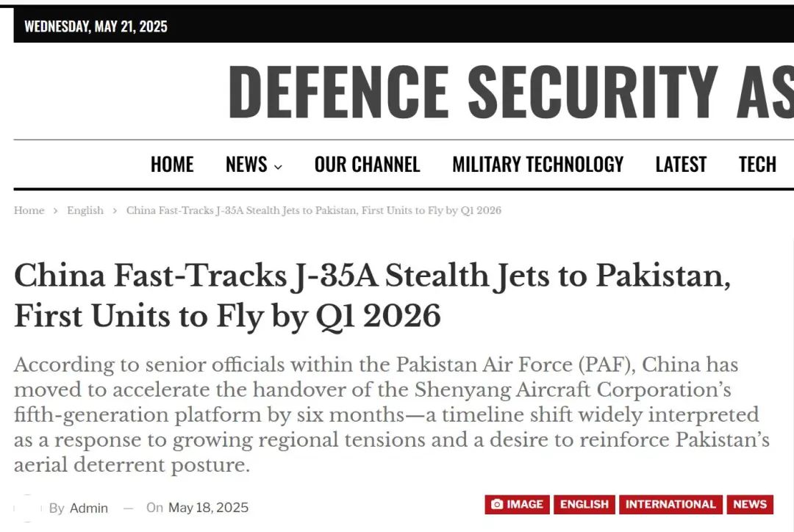Screen dimensions: 794x532
Task: Open the LATEST section
Action: [681, 165]
